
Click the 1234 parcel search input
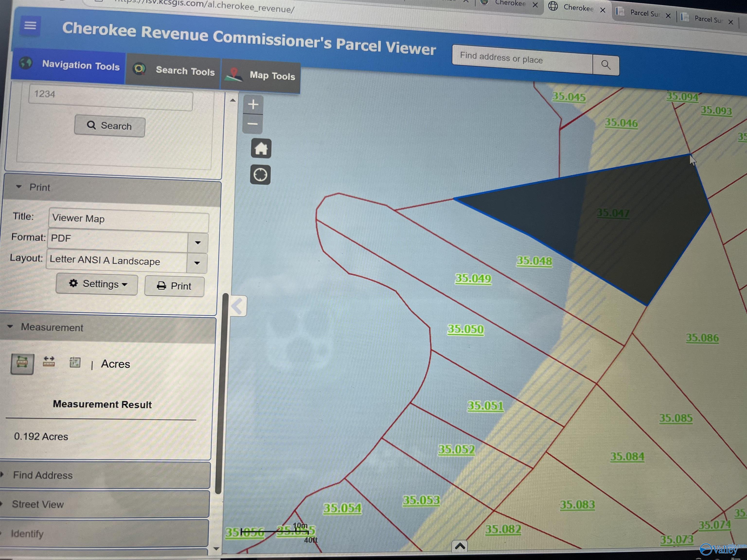click(x=111, y=97)
